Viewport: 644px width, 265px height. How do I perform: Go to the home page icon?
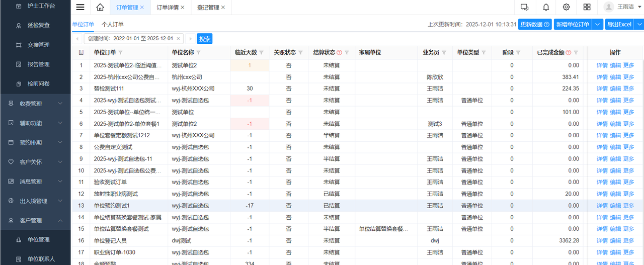pyautogui.click(x=100, y=7)
